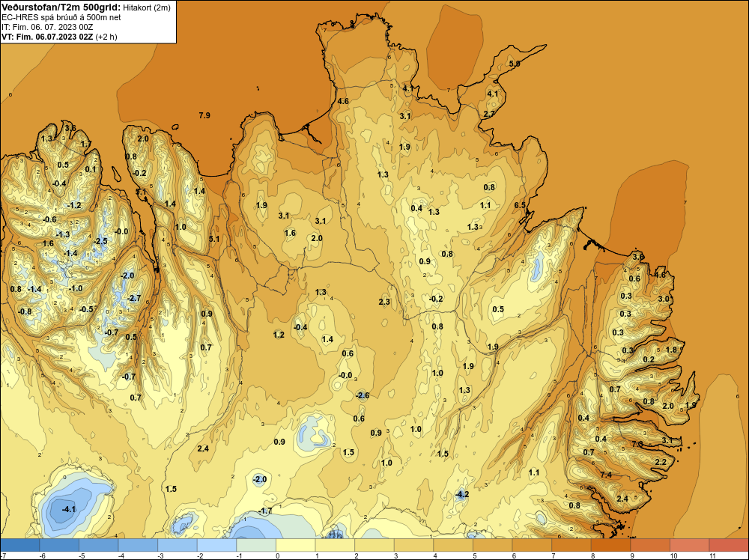749x560 pixels.
Task: Click the 2.2 temperature value
Action: [x=661, y=462]
